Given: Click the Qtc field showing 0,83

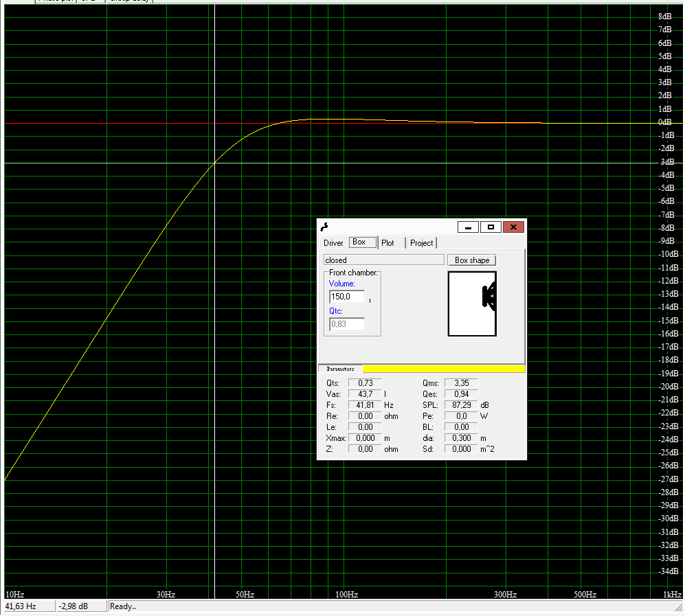Looking at the screenshot, I should point(347,324).
